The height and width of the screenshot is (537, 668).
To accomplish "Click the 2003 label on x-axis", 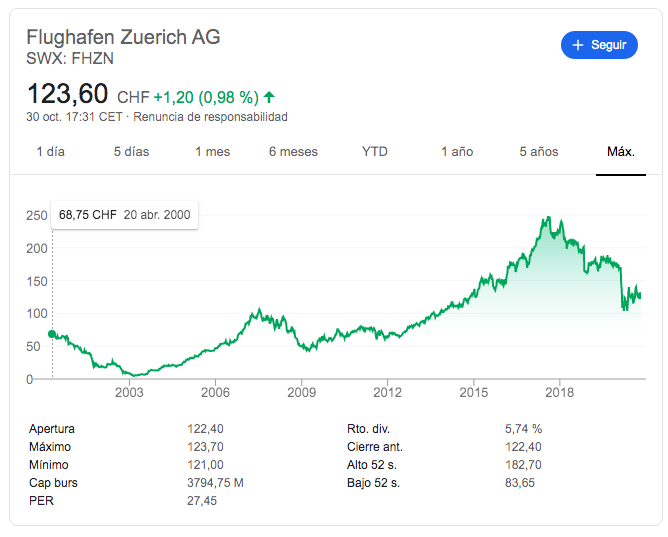I will click(x=129, y=393).
